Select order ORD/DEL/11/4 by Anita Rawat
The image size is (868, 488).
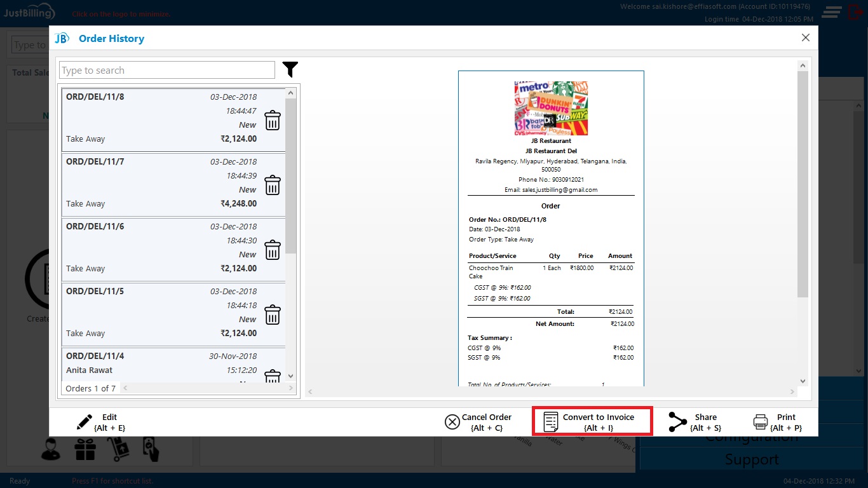(173, 365)
